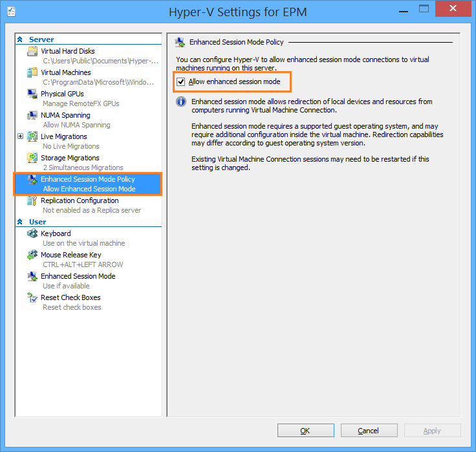The image size is (476, 452).
Task: Click the Keyboard settings icon
Action: (x=32, y=233)
